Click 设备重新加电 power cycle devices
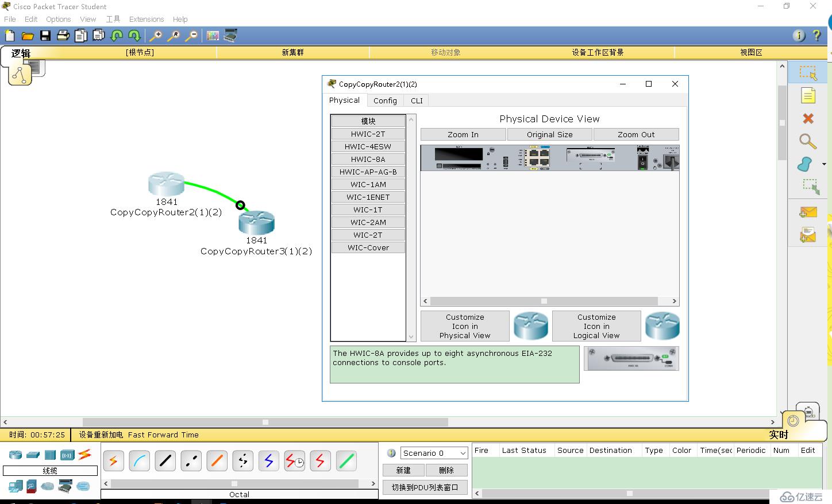 (x=101, y=435)
